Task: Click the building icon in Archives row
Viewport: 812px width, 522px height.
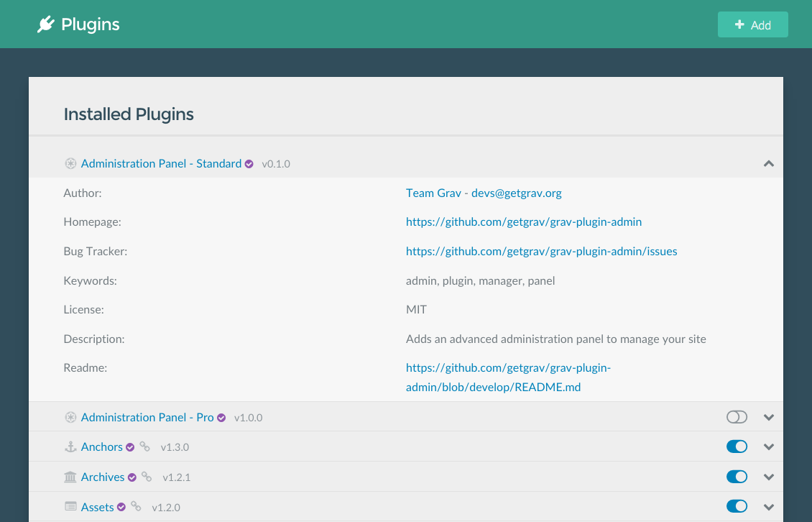Action: [x=70, y=477]
